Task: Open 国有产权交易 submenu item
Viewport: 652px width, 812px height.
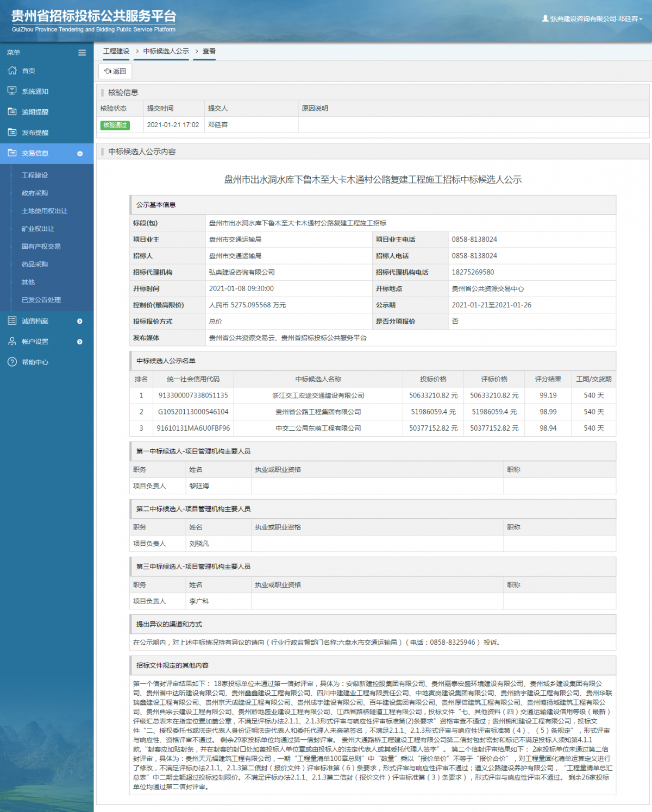Action: [x=41, y=247]
